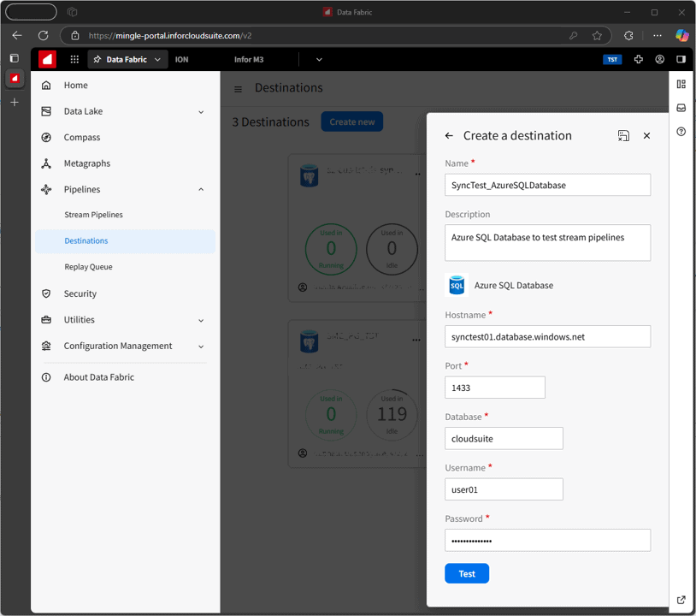696x616 pixels.
Task: Click the Name input field
Action: 548,185
